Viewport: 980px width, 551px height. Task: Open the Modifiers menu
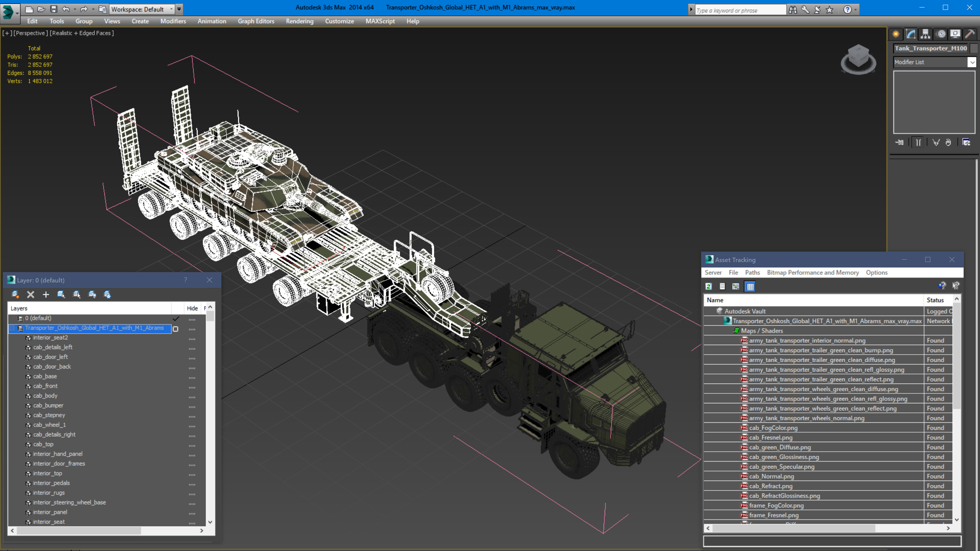click(x=173, y=21)
